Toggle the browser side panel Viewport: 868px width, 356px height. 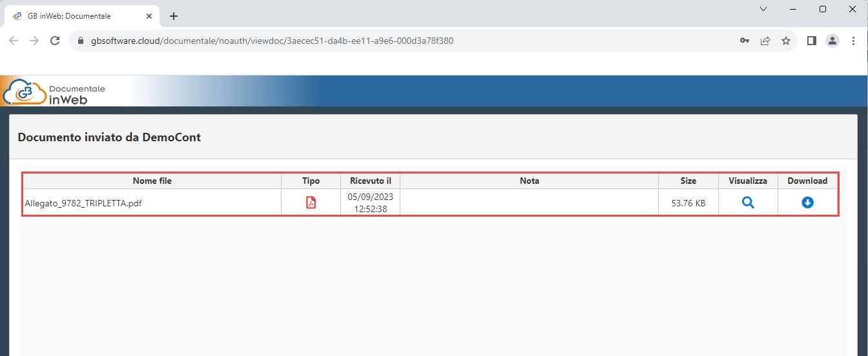[x=812, y=41]
